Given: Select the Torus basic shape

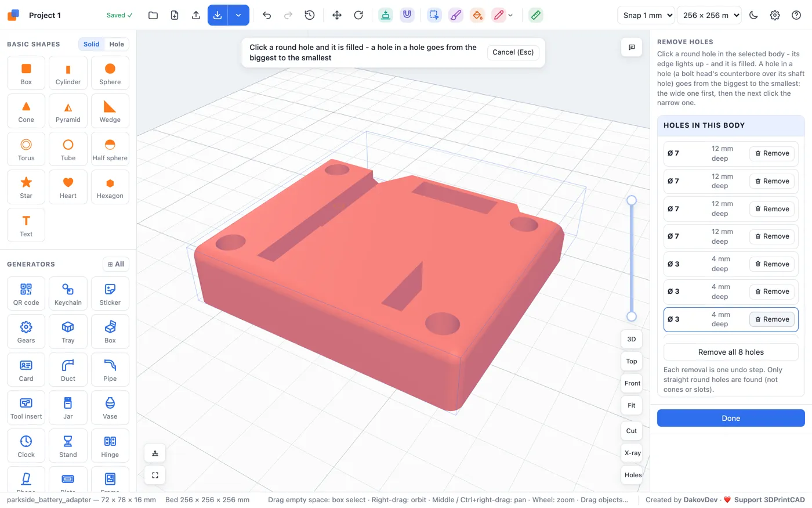Looking at the screenshot, I should tap(26, 149).
